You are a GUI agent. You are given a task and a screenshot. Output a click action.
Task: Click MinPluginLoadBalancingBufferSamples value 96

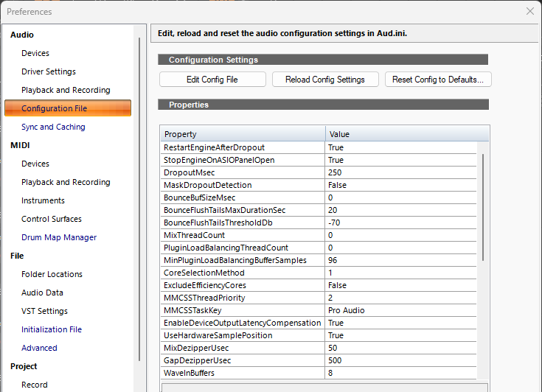pyautogui.click(x=401, y=260)
